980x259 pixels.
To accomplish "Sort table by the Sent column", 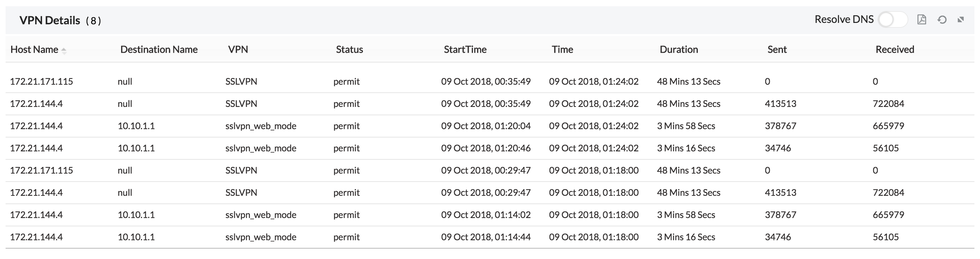I will (x=777, y=49).
